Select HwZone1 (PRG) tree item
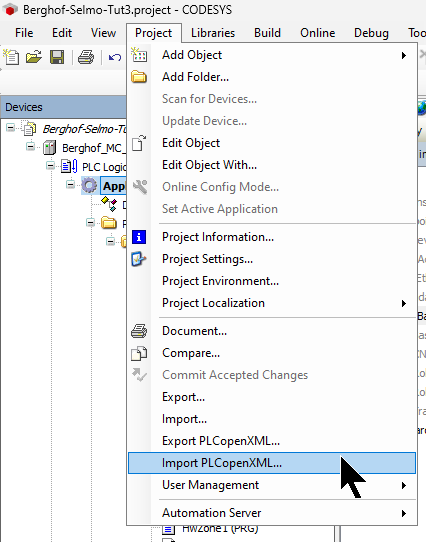426x542 pixels. pyautogui.click(x=220, y=529)
